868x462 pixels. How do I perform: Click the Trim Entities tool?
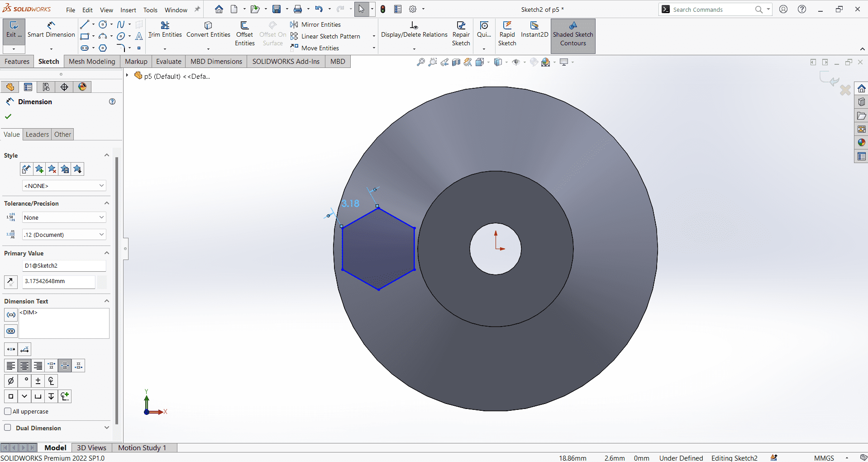point(165,30)
